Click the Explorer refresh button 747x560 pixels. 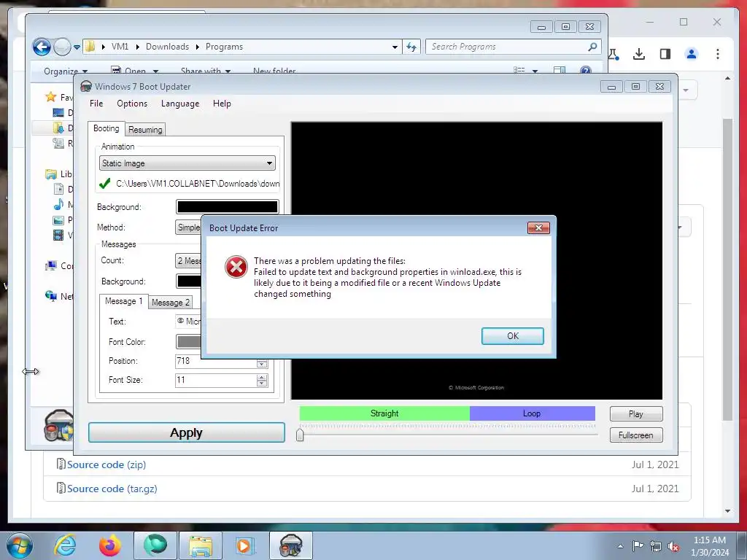click(x=411, y=47)
